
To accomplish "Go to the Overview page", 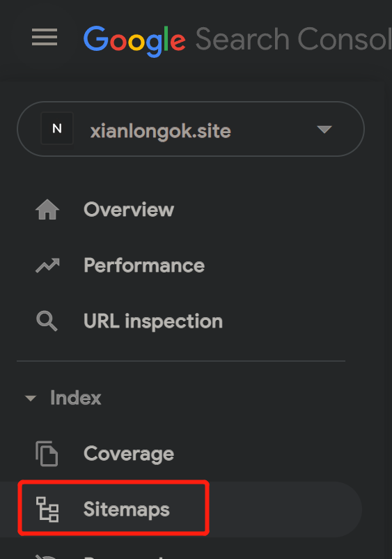I will point(129,210).
